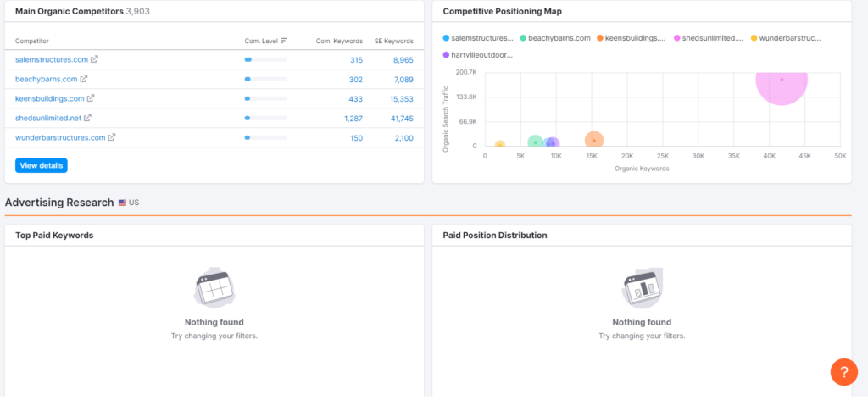Viewport: 868px width, 400px height.
Task: Toggle wunderbarstruc legend entry in map
Action: click(x=786, y=38)
